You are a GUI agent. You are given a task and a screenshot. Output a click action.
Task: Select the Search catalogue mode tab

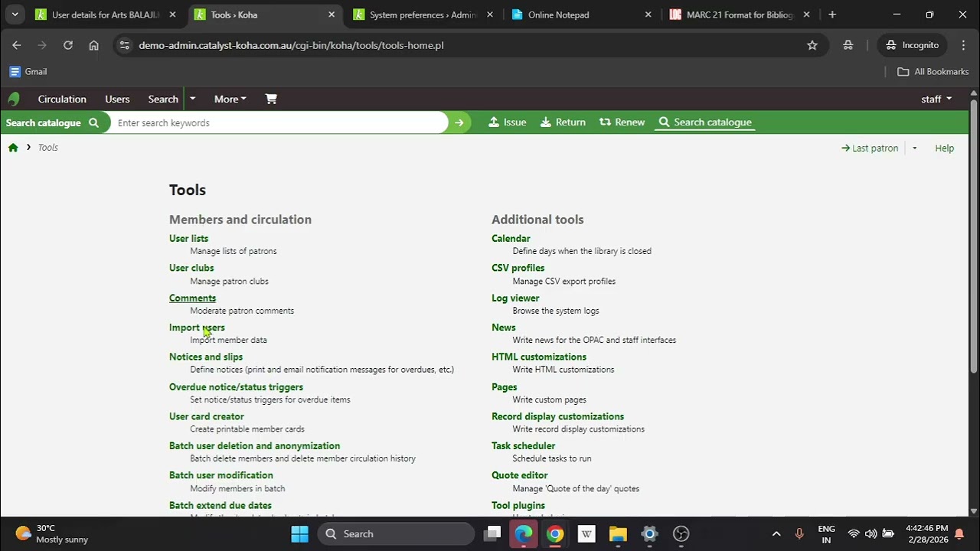(x=705, y=122)
